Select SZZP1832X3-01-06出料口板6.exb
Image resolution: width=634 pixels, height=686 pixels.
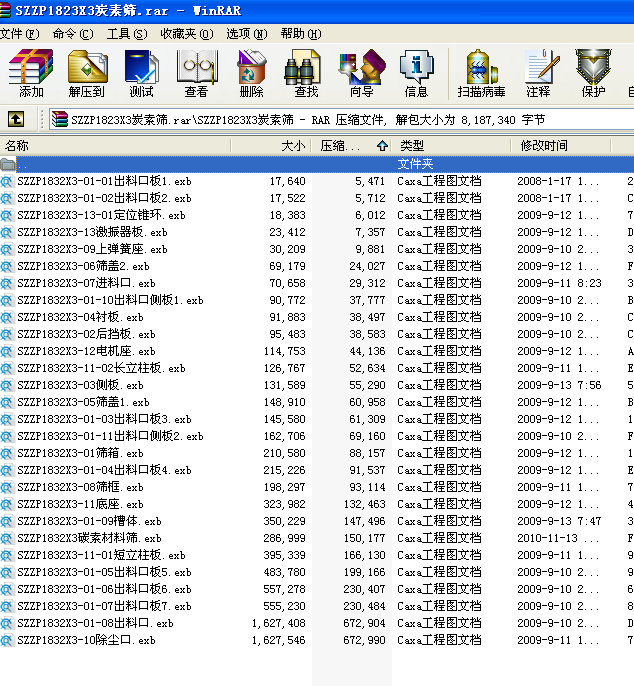point(104,590)
